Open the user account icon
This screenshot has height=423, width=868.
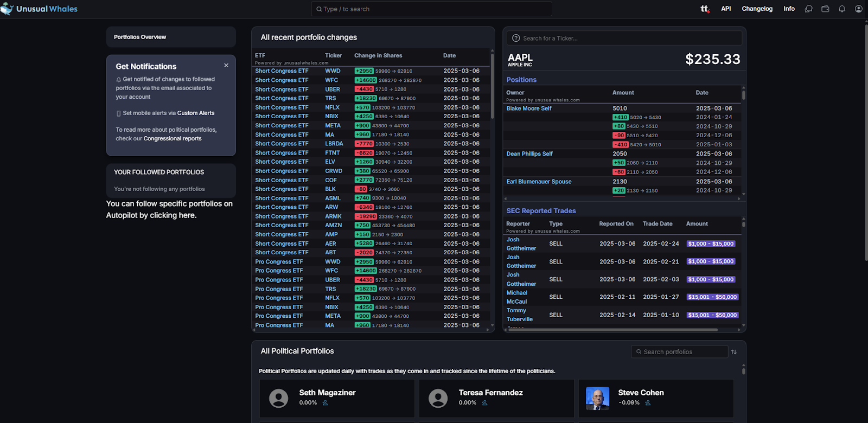[858, 9]
